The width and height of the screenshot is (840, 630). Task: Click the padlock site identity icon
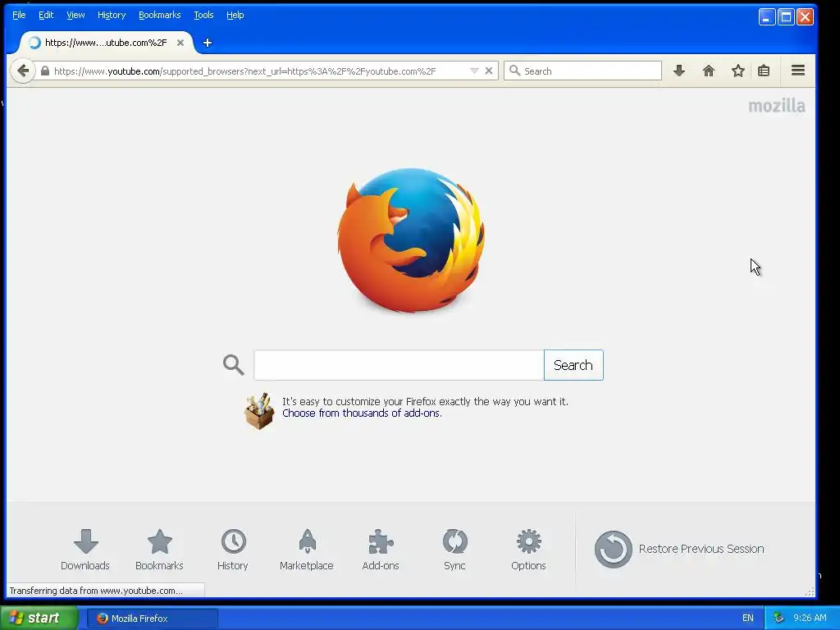point(45,71)
